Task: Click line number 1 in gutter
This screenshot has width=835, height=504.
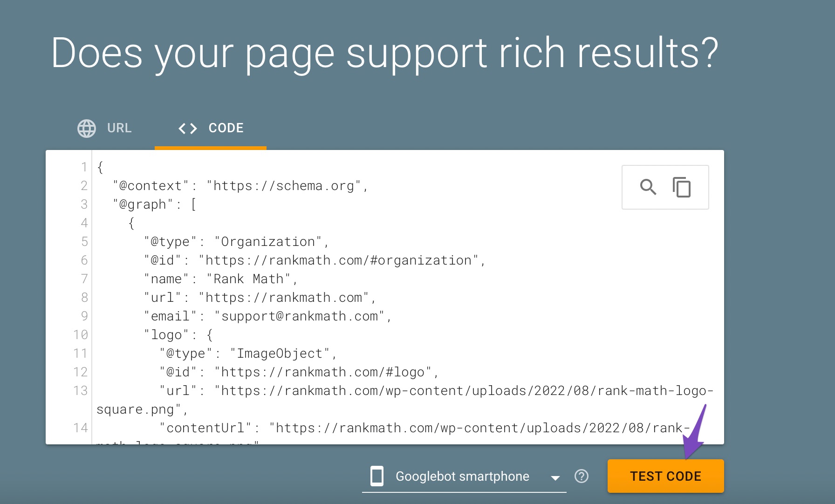Action: [x=84, y=167]
